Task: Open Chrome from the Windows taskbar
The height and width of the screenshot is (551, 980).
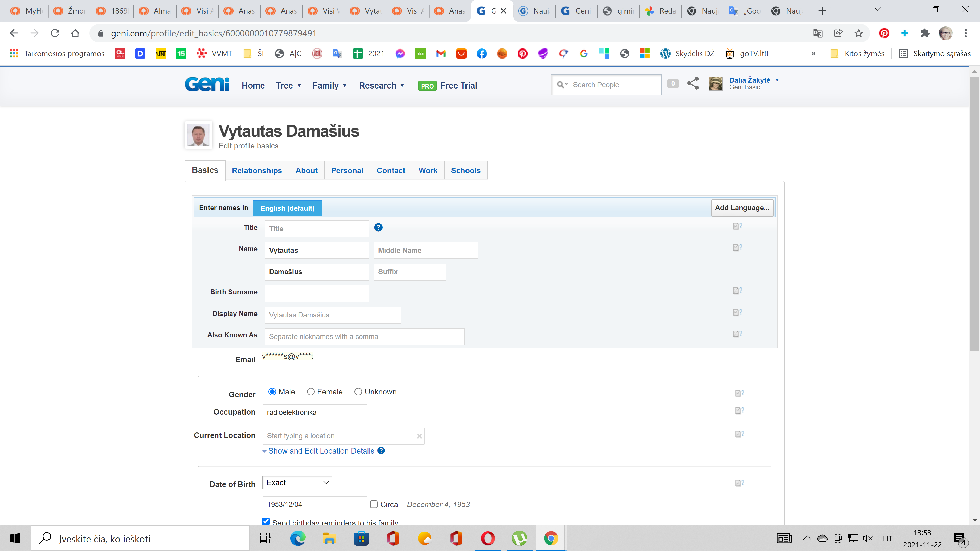Action: tap(550, 539)
